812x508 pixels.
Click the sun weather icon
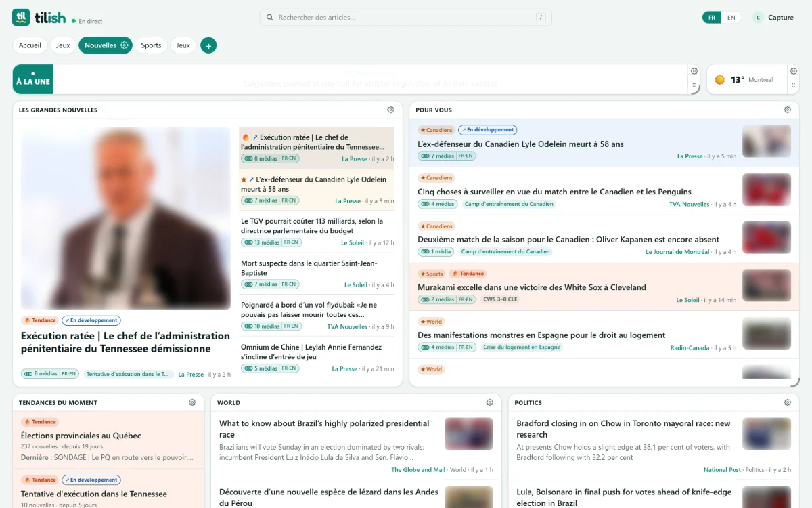pos(719,79)
